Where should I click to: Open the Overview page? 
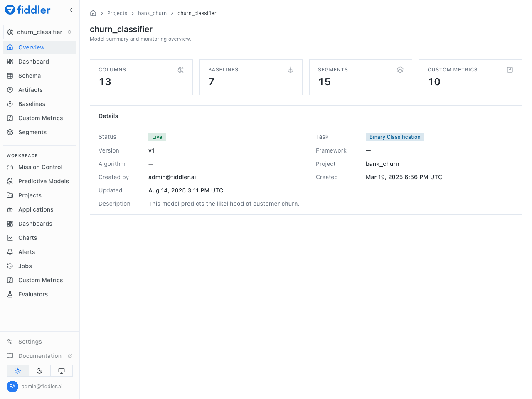(x=39, y=47)
